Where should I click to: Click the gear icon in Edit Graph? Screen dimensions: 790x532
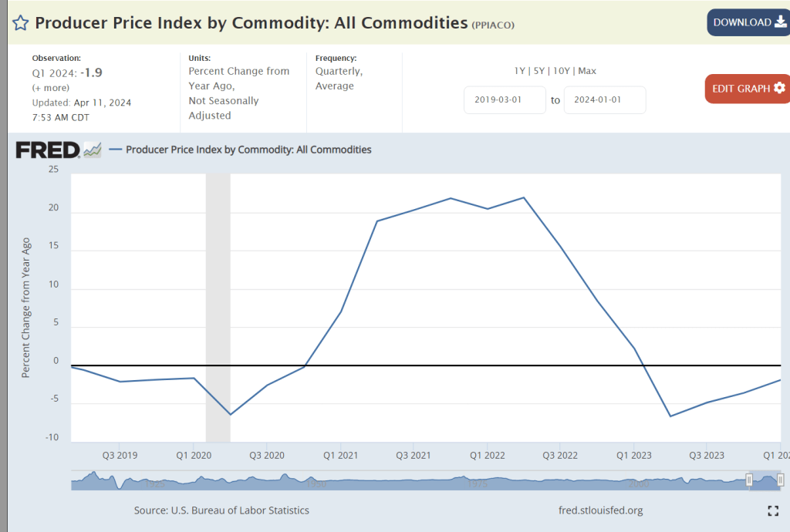click(779, 88)
